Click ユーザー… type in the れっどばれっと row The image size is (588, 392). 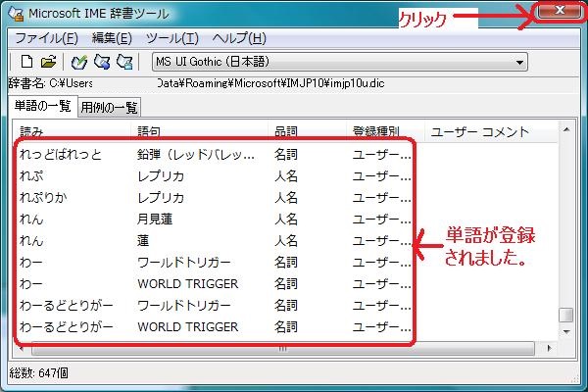[382, 155]
